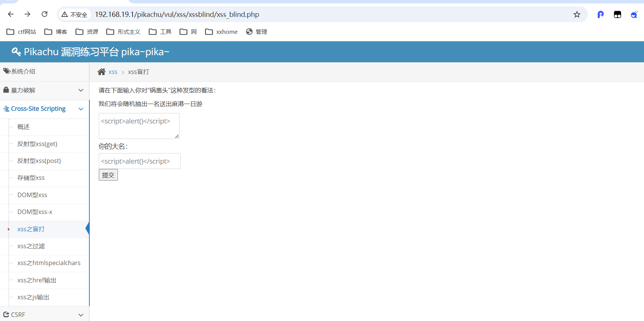
Task: Open the CSRF sidebar section
Action: click(45, 314)
